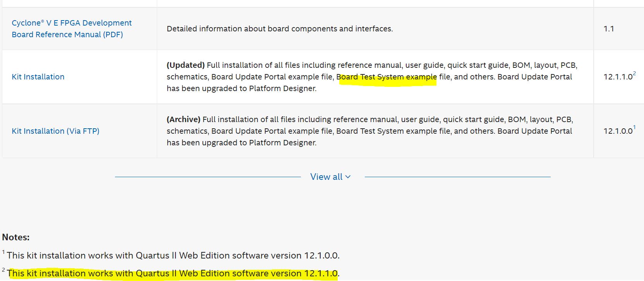The image size is (644, 281).
Task: Click footnote superscript 2 beside version 12.1.1.0
Action: tap(634, 74)
